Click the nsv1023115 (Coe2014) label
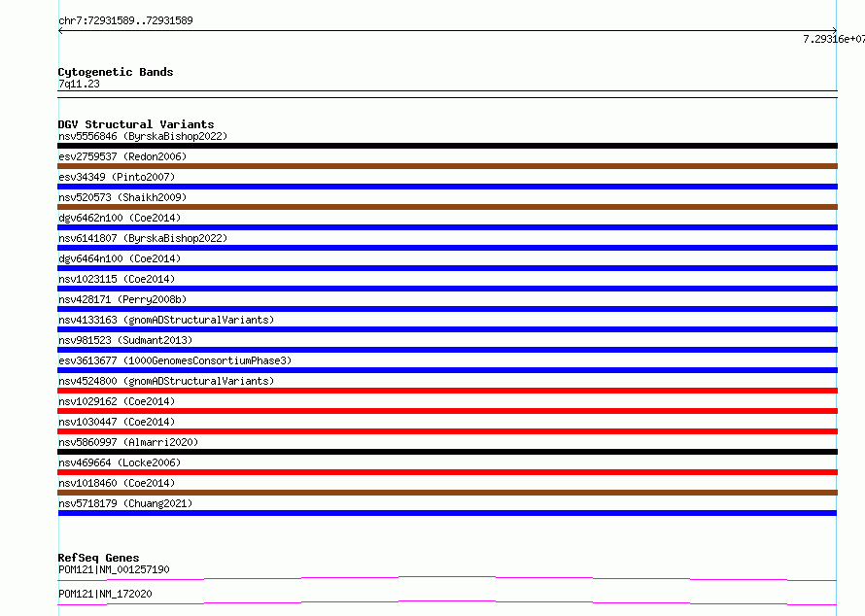The width and height of the screenshot is (865, 616). click(x=117, y=279)
